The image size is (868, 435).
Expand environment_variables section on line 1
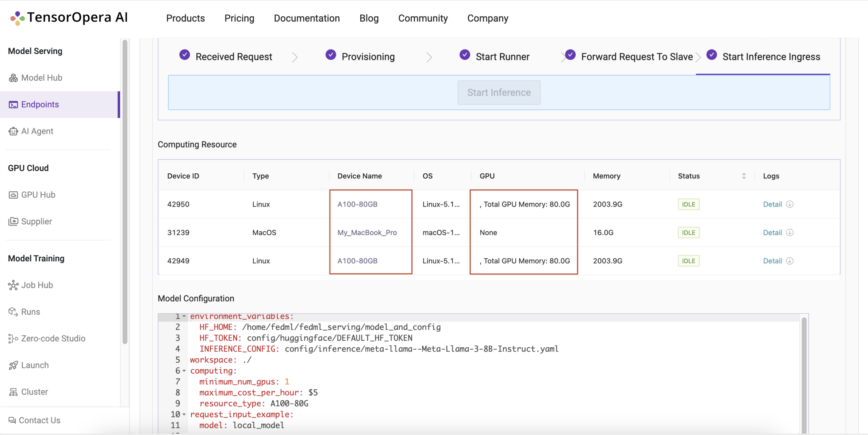tap(185, 316)
